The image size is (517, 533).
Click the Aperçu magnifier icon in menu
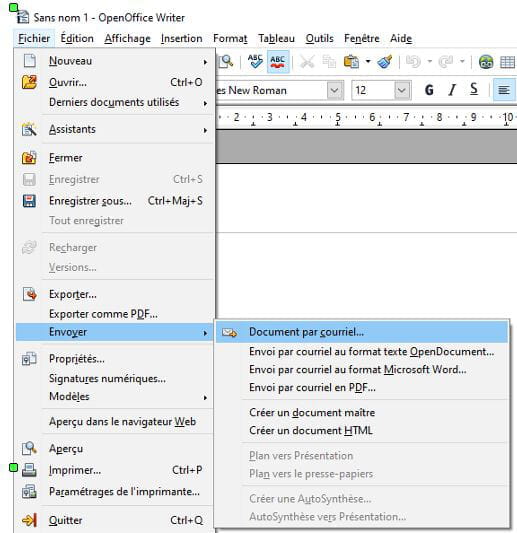29,449
